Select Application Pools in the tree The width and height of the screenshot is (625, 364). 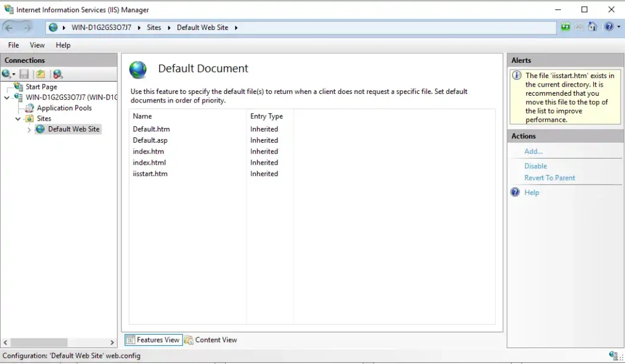(x=64, y=108)
